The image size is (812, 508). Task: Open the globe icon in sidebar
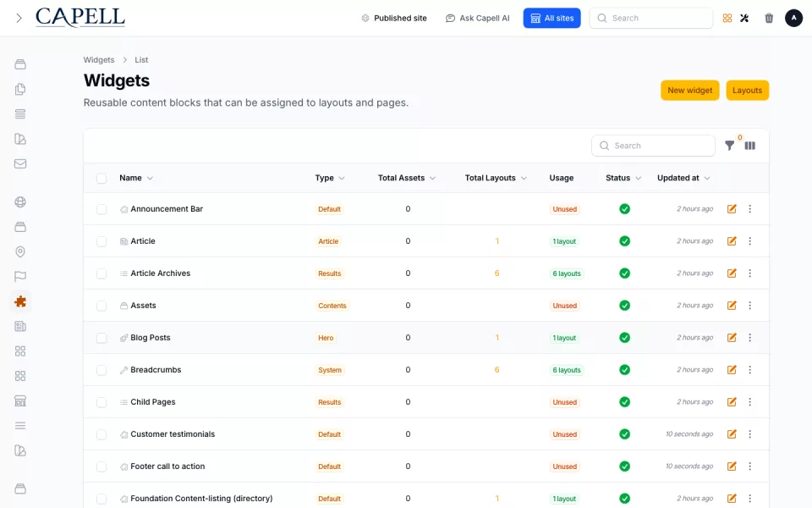pyautogui.click(x=20, y=202)
